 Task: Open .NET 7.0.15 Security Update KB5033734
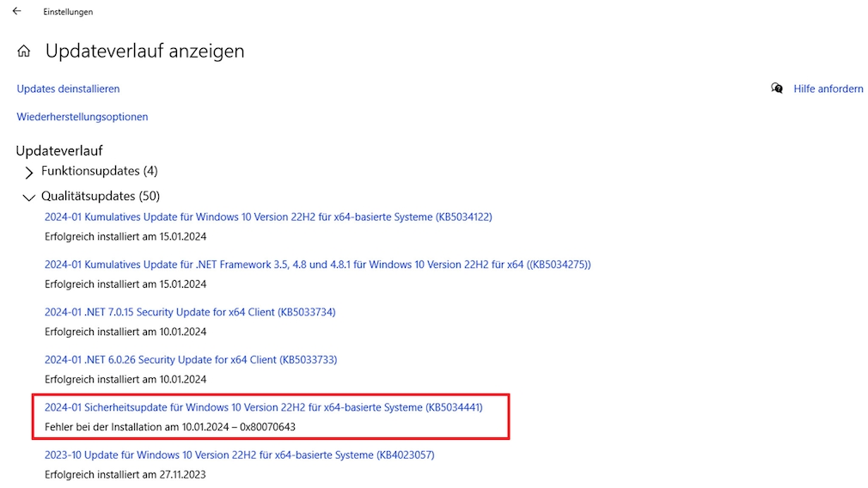coord(190,312)
